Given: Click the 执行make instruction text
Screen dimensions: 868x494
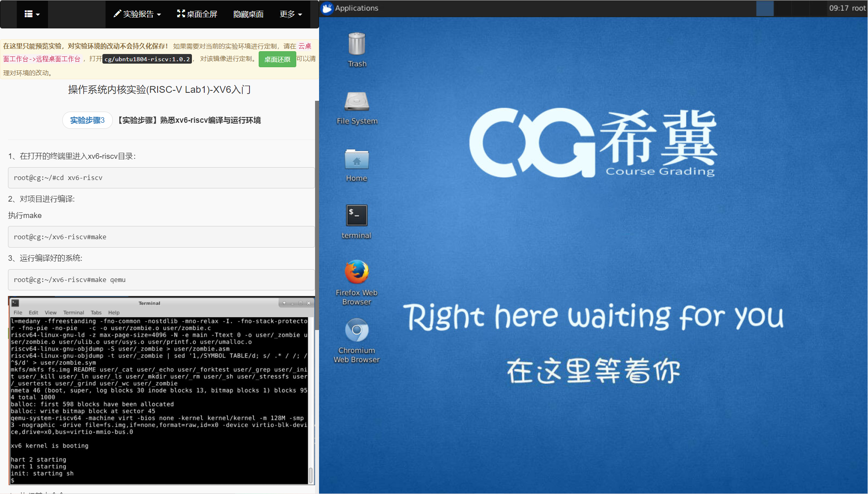Looking at the screenshot, I should [25, 215].
